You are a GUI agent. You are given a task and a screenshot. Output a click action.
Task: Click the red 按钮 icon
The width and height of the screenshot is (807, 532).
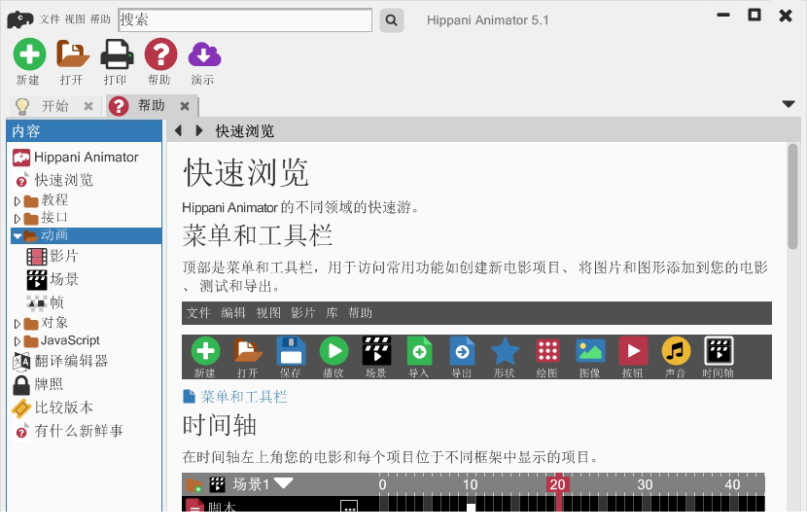(x=633, y=351)
